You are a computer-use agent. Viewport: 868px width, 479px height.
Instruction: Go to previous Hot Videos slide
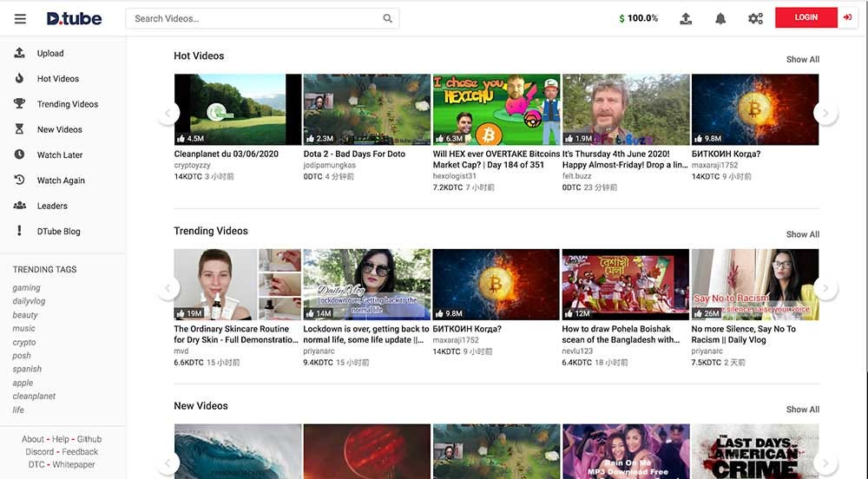pyautogui.click(x=168, y=113)
